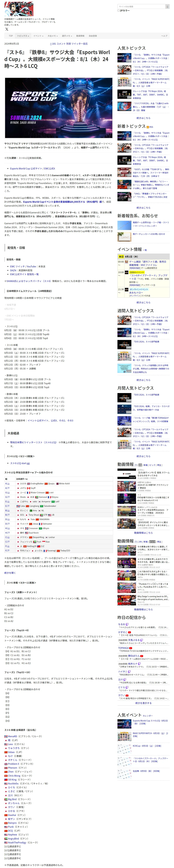Expand the イベント dropdown menu

[x=38, y=36]
